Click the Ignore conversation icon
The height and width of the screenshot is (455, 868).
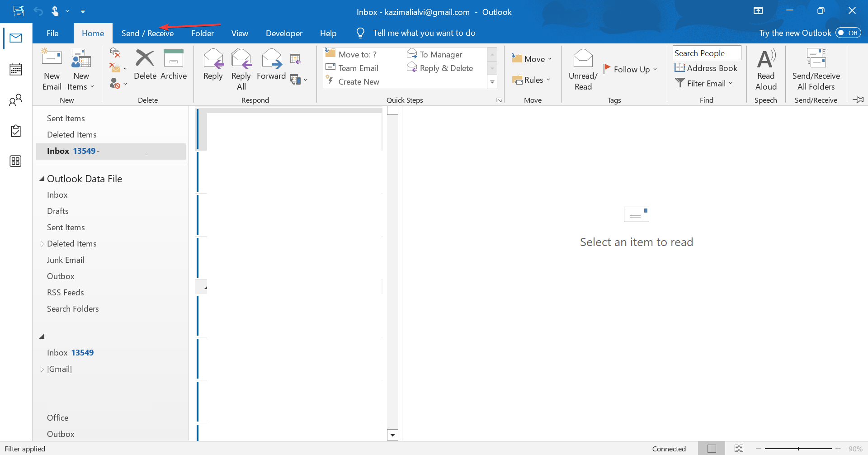pos(115,53)
